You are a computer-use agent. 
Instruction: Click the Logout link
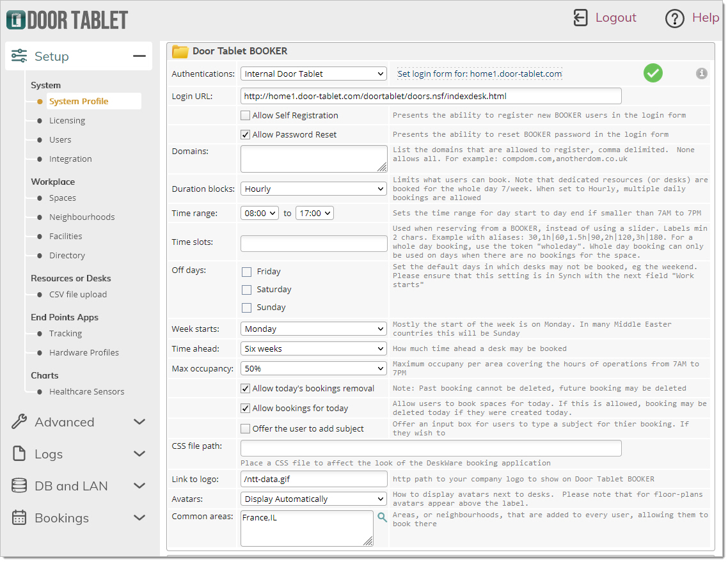(615, 18)
